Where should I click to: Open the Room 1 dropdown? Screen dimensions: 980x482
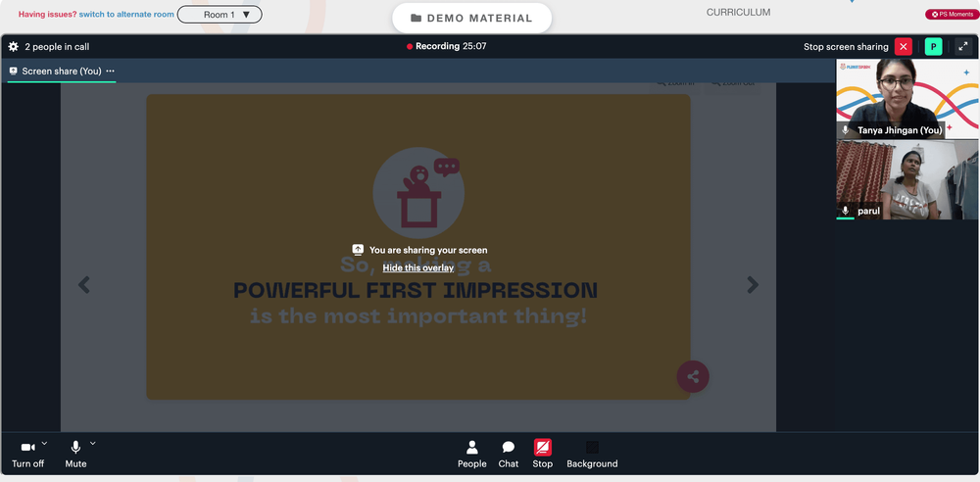coord(220,15)
